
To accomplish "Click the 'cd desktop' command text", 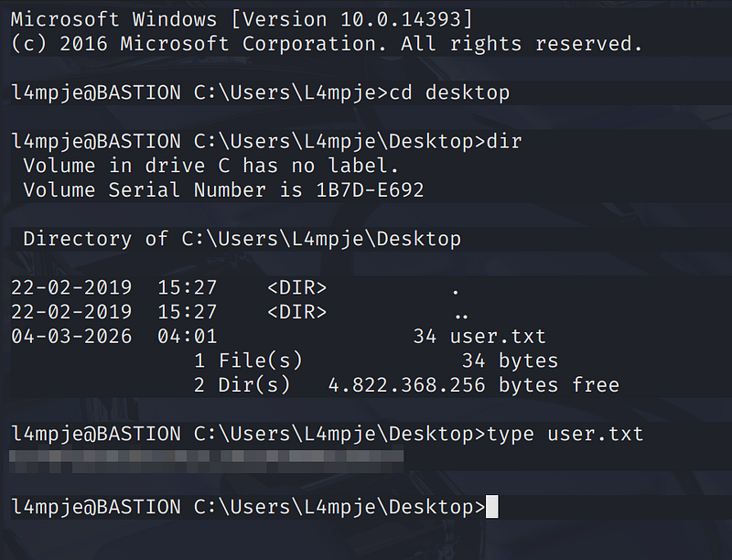I will pyautogui.click(x=449, y=92).
